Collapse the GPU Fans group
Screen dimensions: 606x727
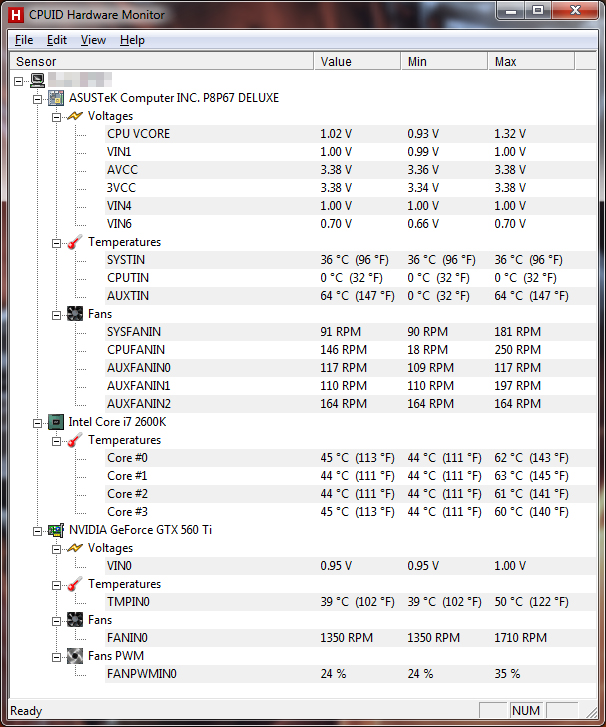pos(57,621)
